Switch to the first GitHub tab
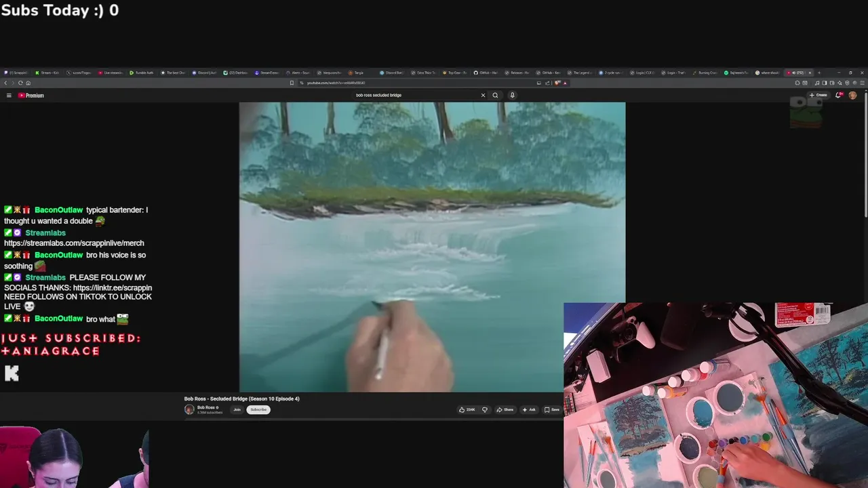 [x=486, y=73]
